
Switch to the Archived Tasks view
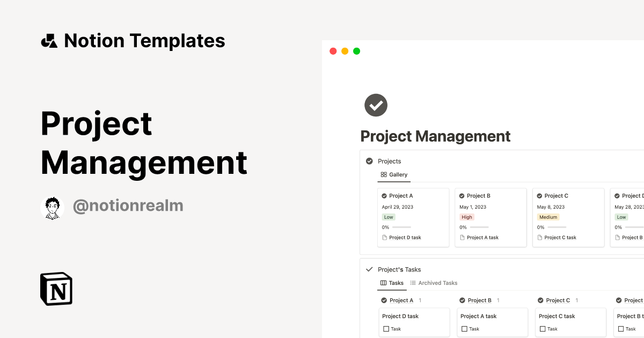(x=437, y=283)
